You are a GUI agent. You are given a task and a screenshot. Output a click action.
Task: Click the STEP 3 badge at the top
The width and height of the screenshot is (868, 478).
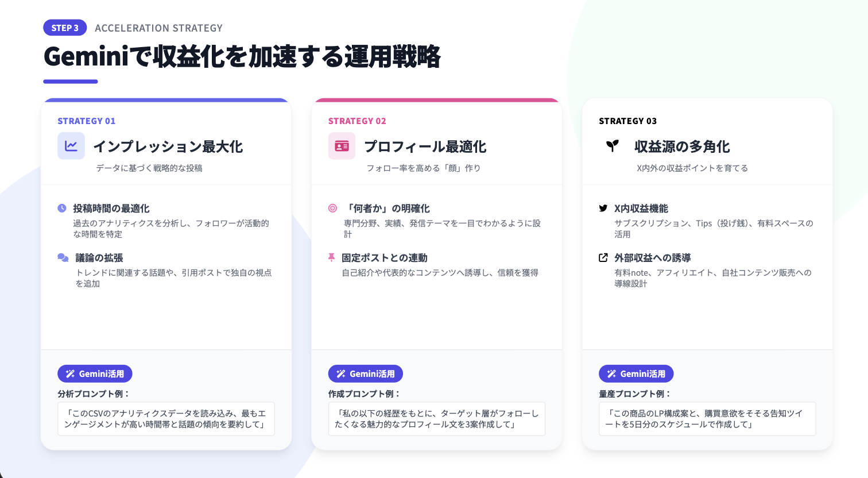click(x=65, y=28)
